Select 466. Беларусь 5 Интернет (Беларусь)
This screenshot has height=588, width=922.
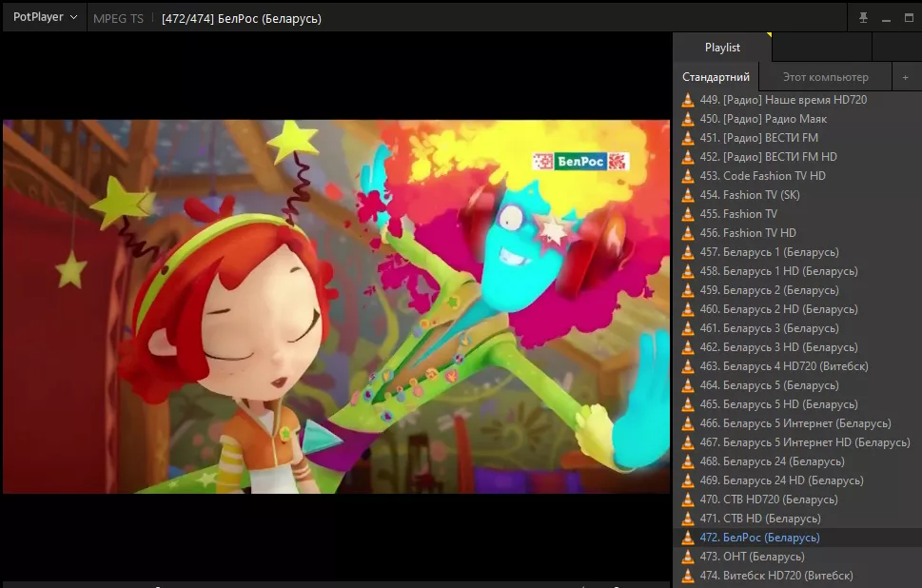[x=797, y=422]
